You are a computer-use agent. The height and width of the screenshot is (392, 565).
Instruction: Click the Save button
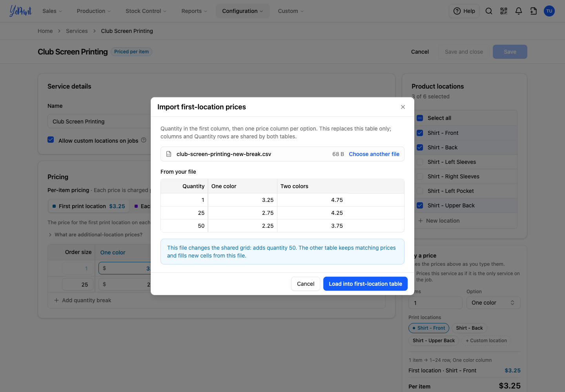click(x=510, y=52)
